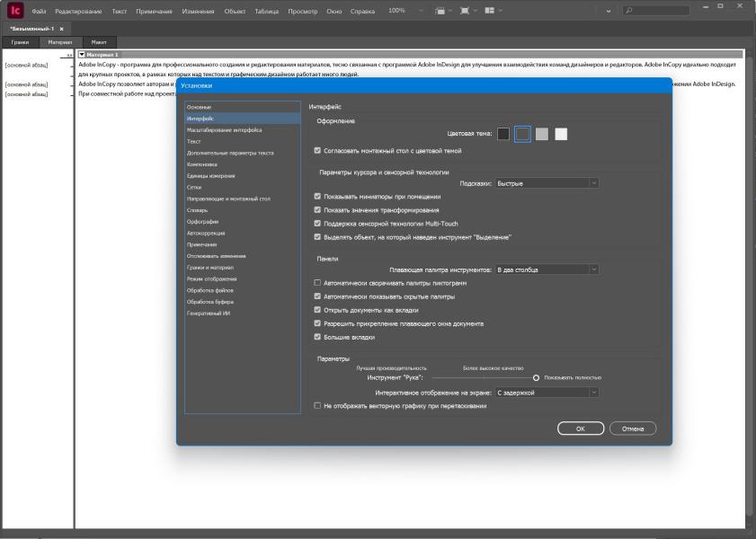Enable Автоматически сворачивать палитры пиктограмм
The height and width of the screenshot is (539, 756).
[x=317, y=283]
